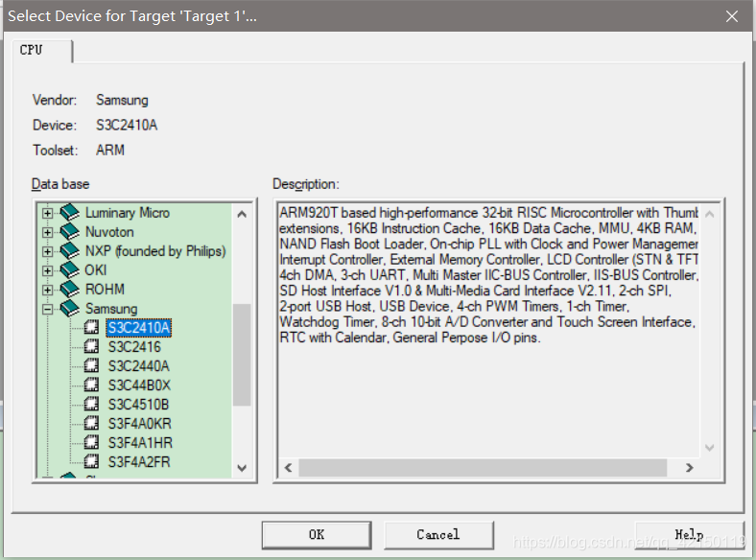756x560 pixels.
Task: Click the Nuvoton vendor book icon
Action: tap(69, 231)
